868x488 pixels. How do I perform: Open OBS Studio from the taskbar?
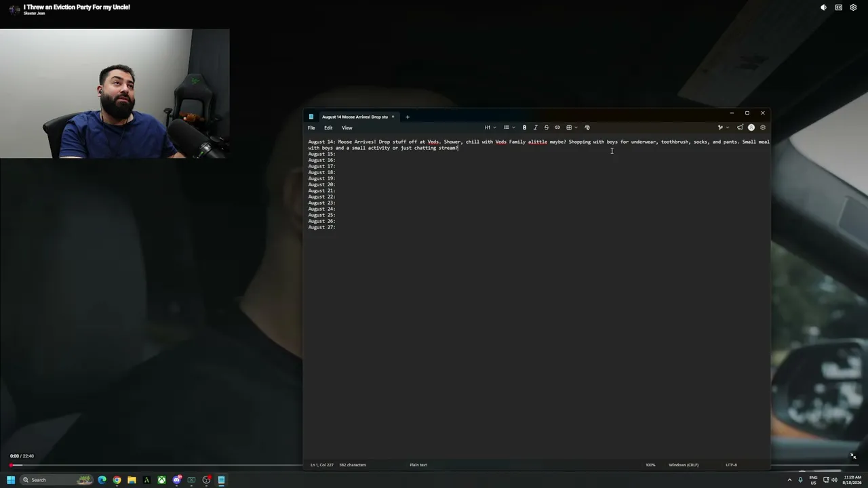(206, 480)
